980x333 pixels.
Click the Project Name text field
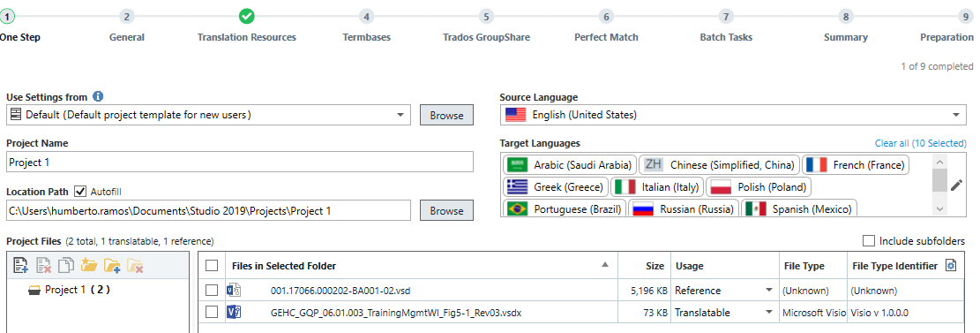tap(240, 163)
